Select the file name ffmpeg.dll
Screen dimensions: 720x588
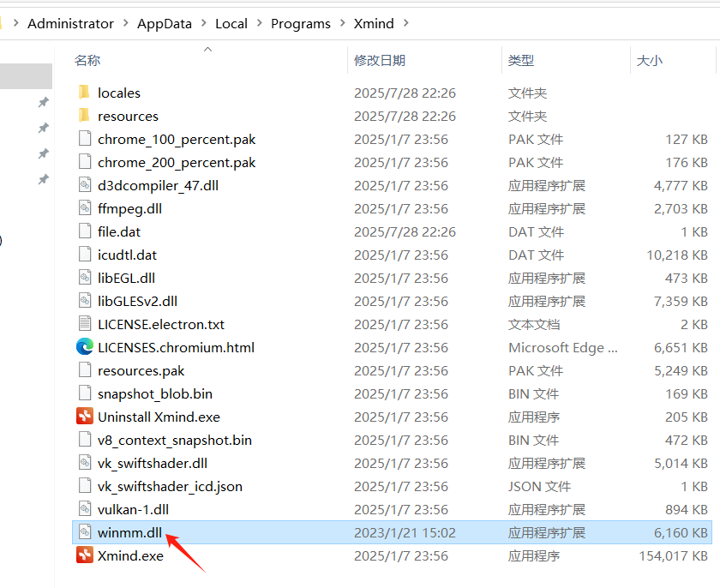(x=130, y=209)
